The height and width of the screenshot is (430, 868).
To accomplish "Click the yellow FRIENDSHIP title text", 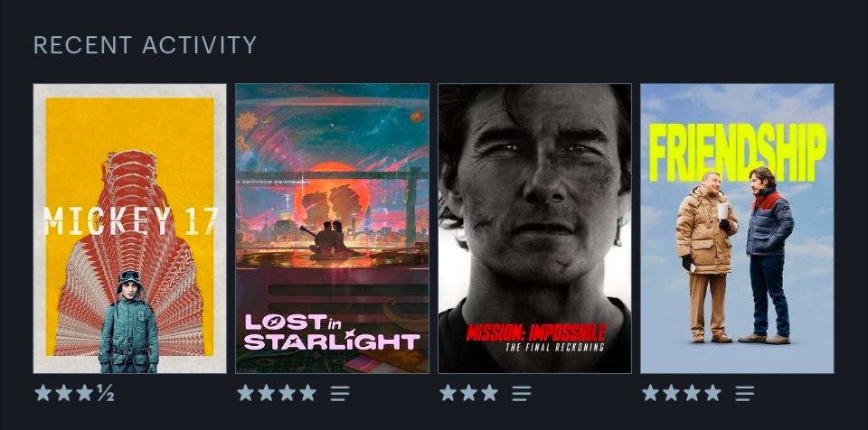I will click(x=738, y=152).
